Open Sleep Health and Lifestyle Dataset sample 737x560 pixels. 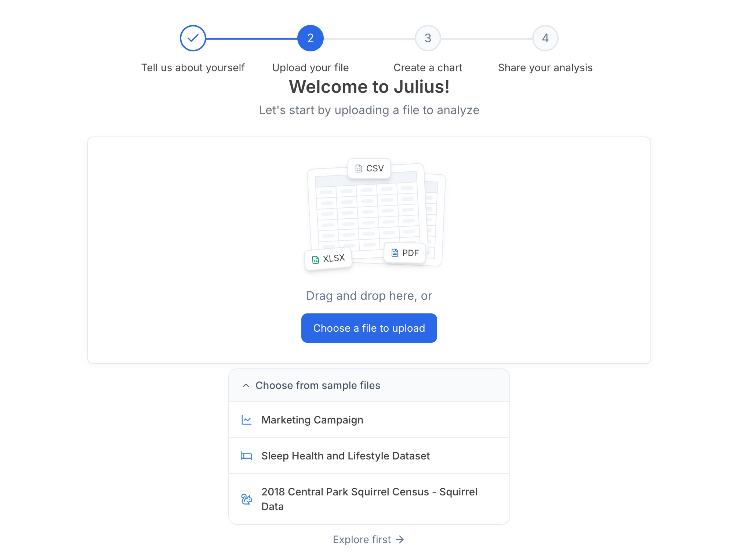[369, 456]
